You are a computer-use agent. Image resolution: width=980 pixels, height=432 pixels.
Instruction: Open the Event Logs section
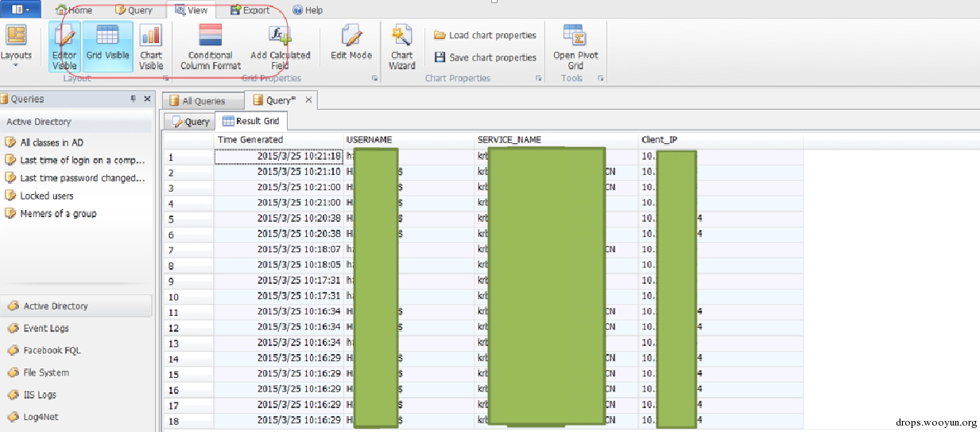point(45,328)
